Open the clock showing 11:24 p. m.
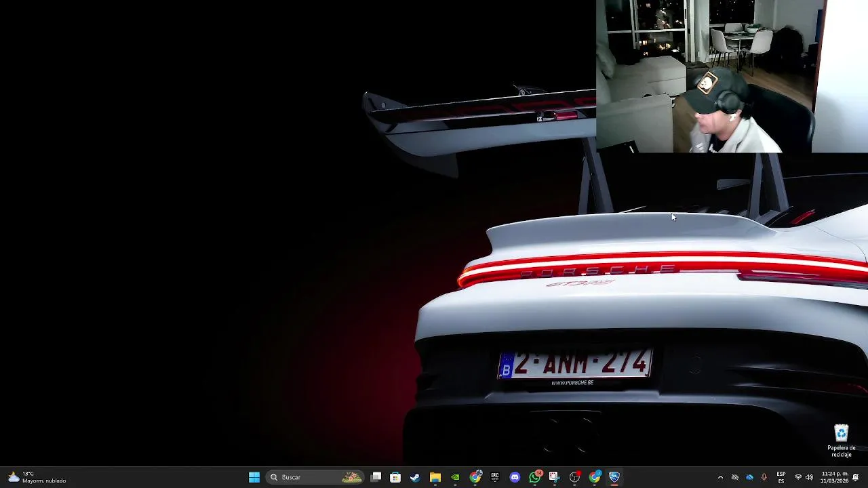The width and height of the screenshot is (868, 488). 834,477
